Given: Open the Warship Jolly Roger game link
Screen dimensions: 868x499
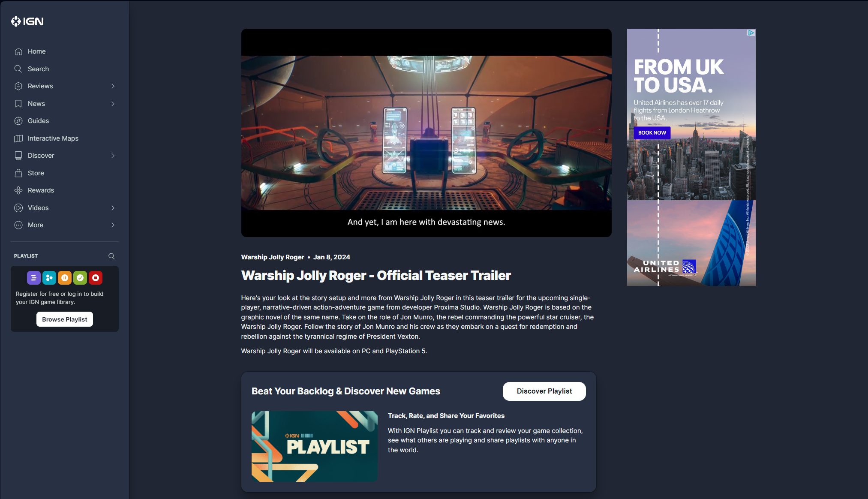Looking at the screenshot, I should (273, 257).
